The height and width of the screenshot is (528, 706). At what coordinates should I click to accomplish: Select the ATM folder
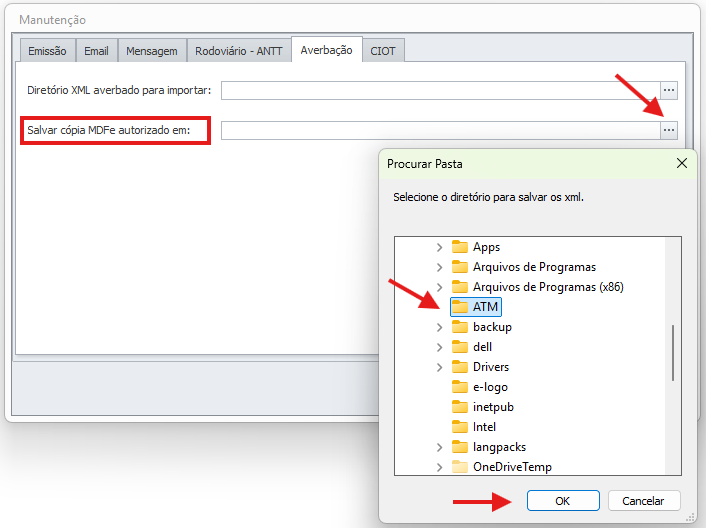point(485,307)
